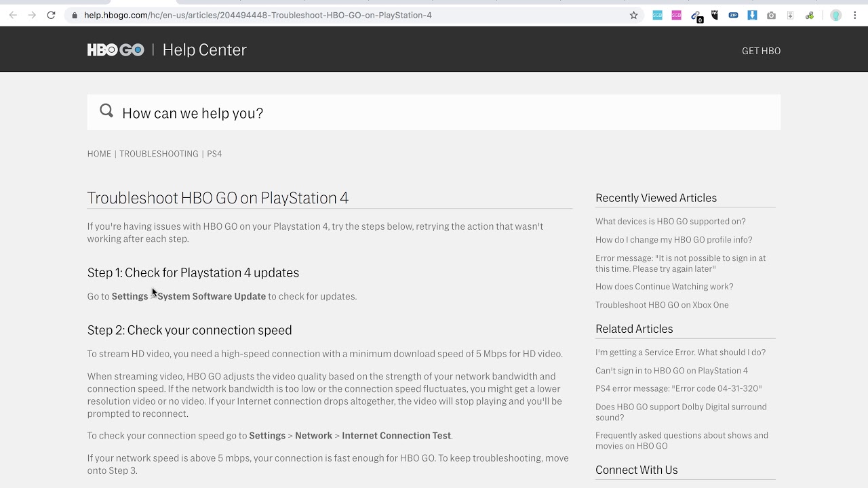The width and height of the screenshot is (868, 488).
Task: Click the browser forward arrow
Action: click(32, 15)
